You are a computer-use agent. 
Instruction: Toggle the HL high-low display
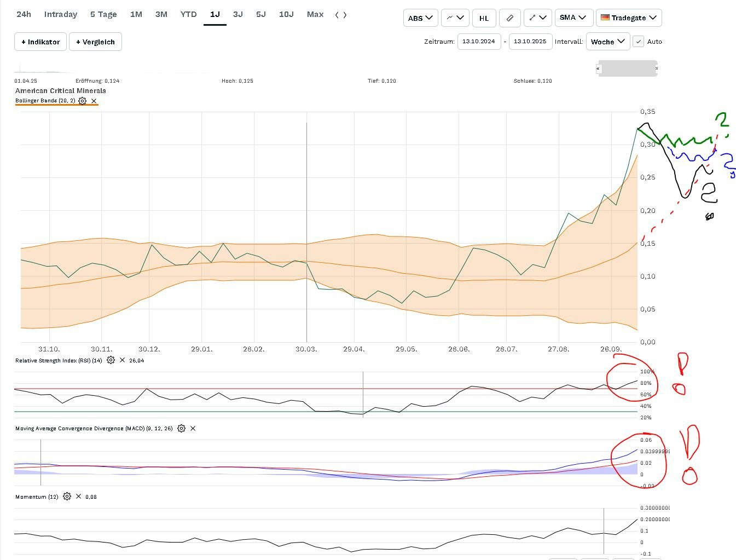(x=484, y=18)
